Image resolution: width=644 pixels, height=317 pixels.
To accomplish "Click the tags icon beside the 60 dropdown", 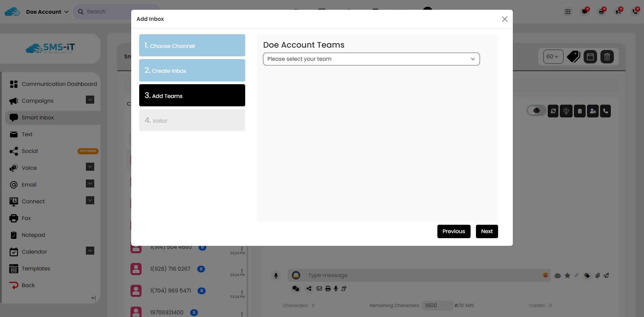I will click(x=574, y=57).
